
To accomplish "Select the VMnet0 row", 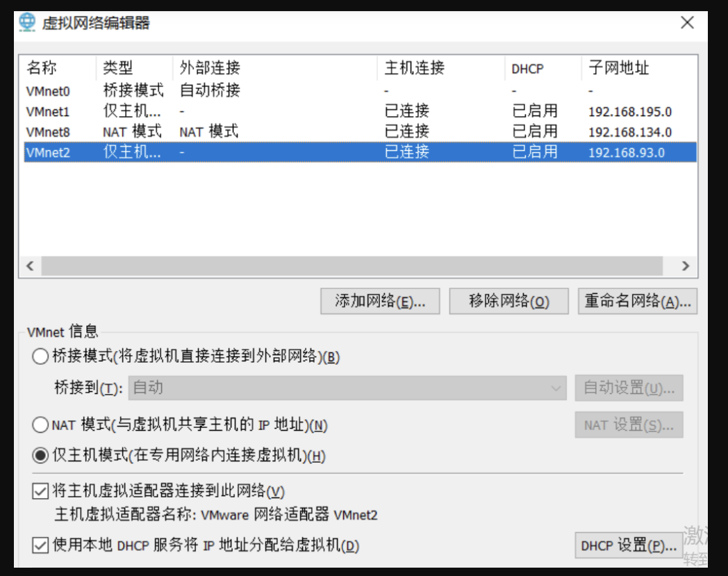I will (x=360, y=90).
